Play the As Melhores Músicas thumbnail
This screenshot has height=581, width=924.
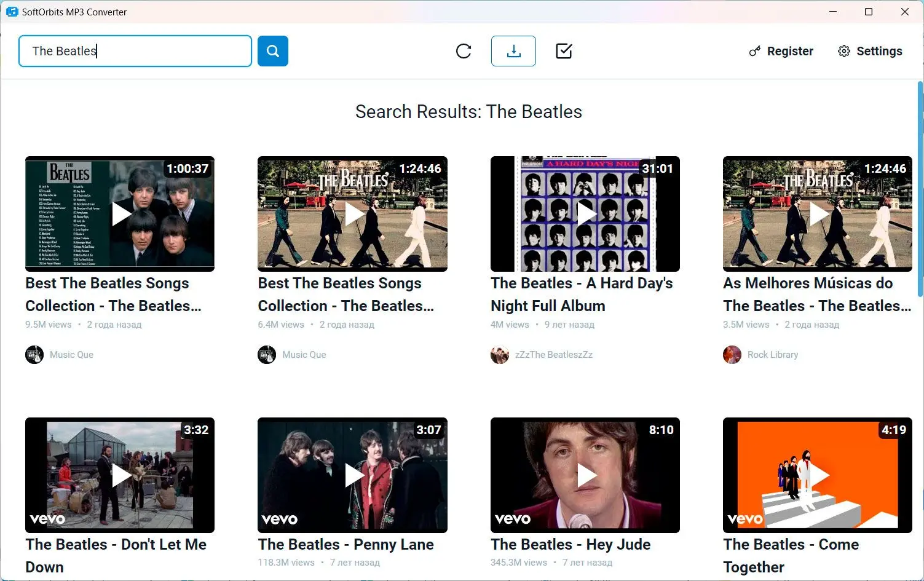point(817,214)
